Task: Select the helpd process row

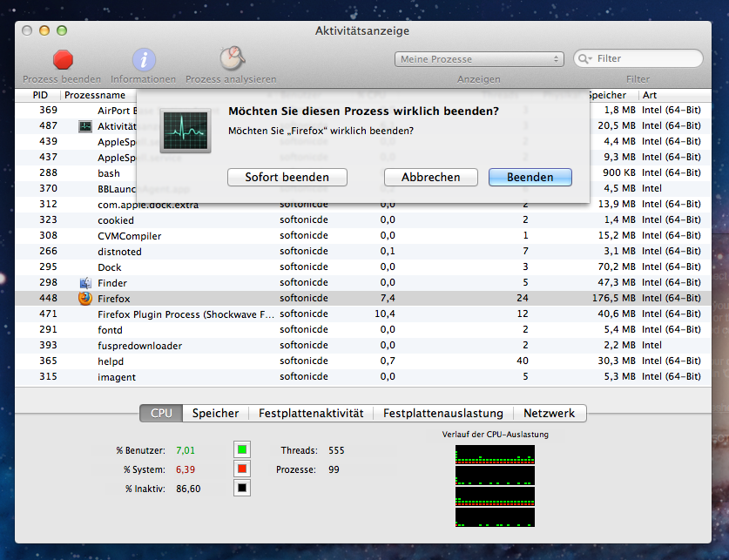Action: [x=363, y=361]
